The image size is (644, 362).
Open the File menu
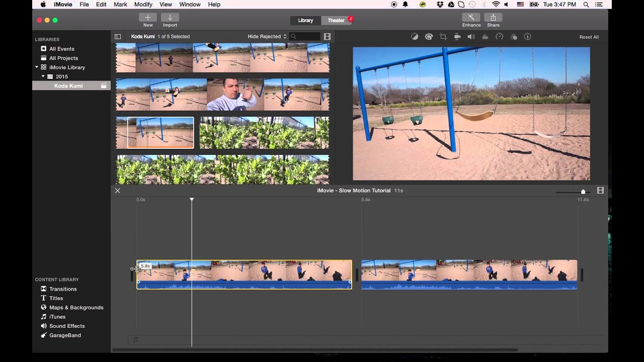tap(84, 5)
